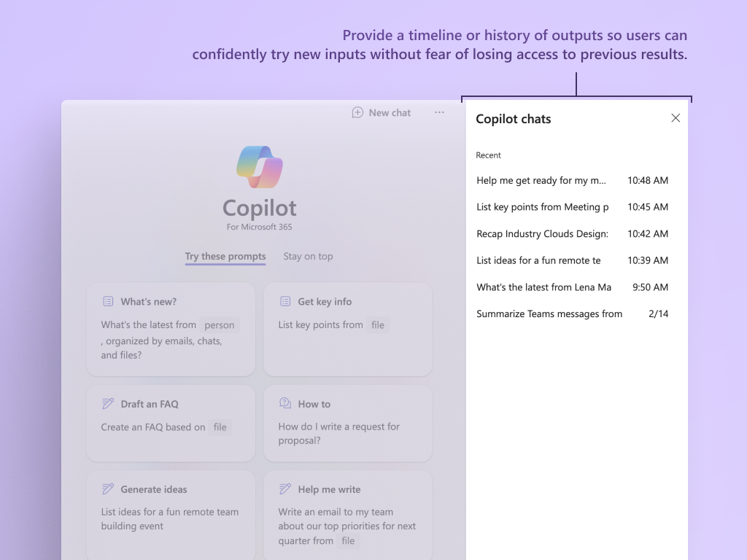Open the Summarize Teams messages chat from 2/14
Viewport: 747px width, 560px height.
click(549, 314)
